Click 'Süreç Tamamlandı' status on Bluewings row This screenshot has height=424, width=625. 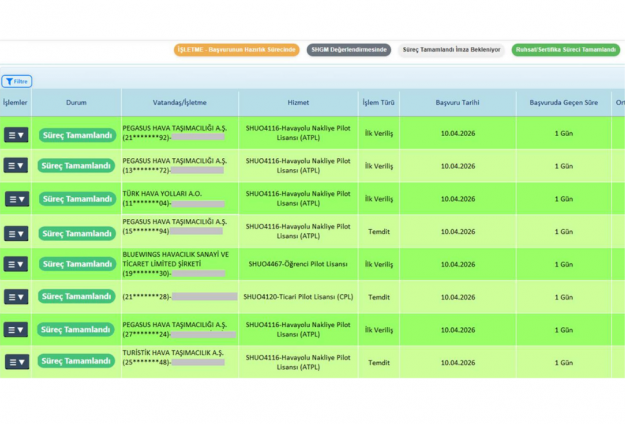77,264
